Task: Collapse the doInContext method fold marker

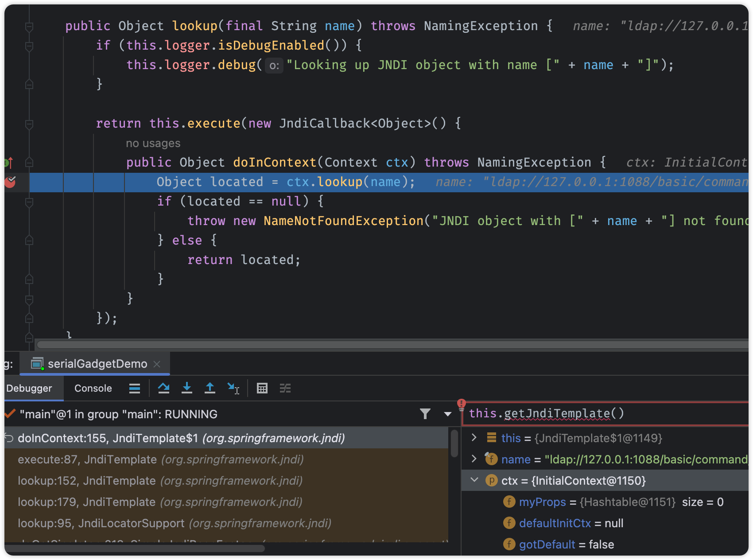Action: 29,163
